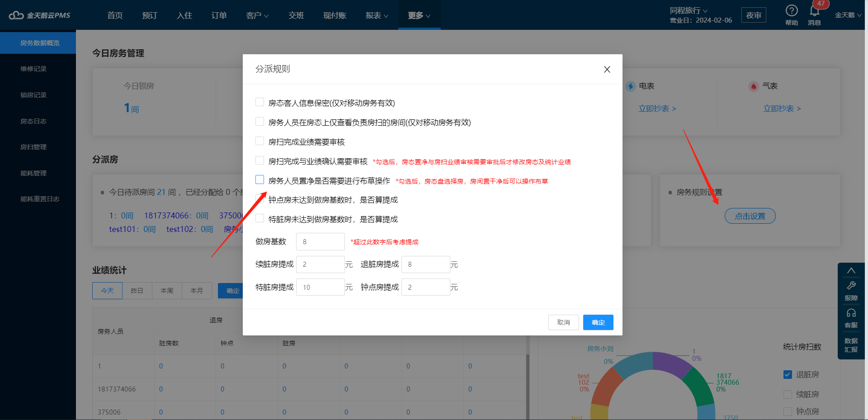This screenshot has width=868, height=420.
Task: Click the table's vertical scrollbar
Action: pyautogui.click(x=528, y=387)
